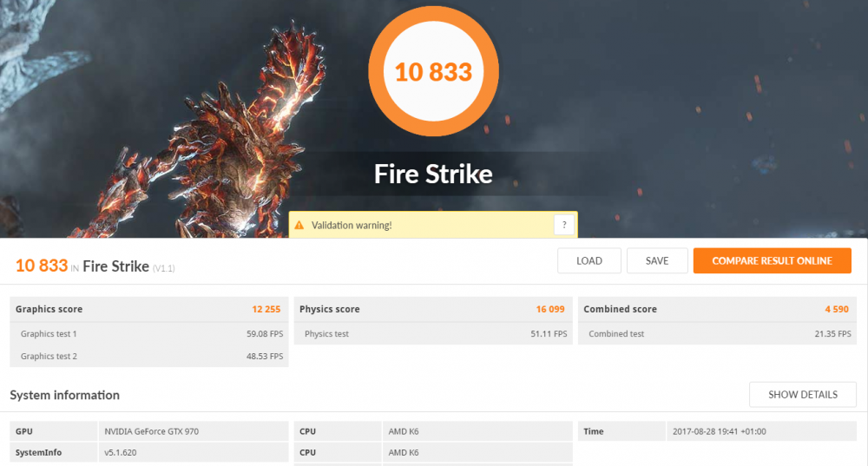Click the LOAD button
868x466 pixels.
tap(589, 260)
